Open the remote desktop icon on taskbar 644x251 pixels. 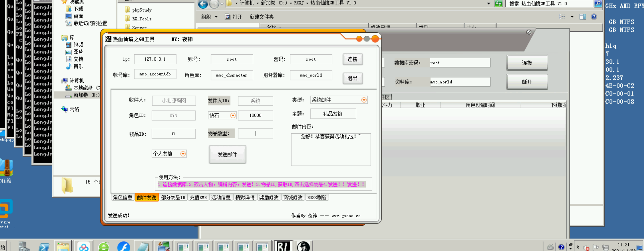(x=164, y=247)
